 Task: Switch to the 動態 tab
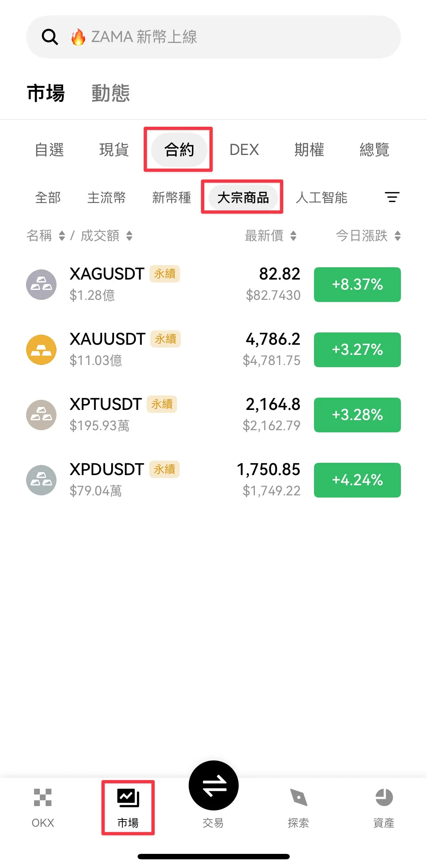(x=110, y=93)
